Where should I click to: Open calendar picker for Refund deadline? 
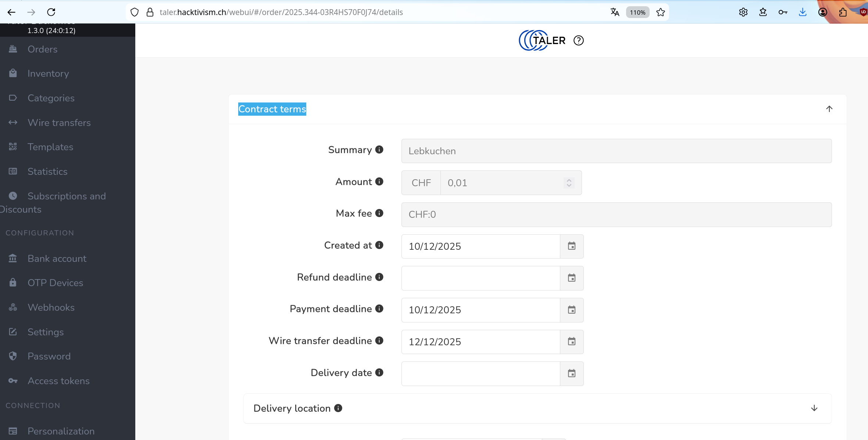(571, 278)
